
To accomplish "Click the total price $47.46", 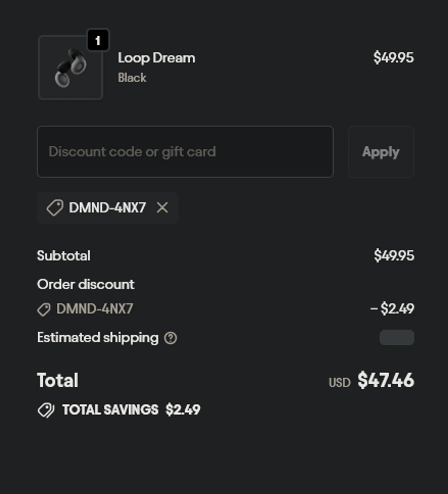I will [x=385, y=380].
